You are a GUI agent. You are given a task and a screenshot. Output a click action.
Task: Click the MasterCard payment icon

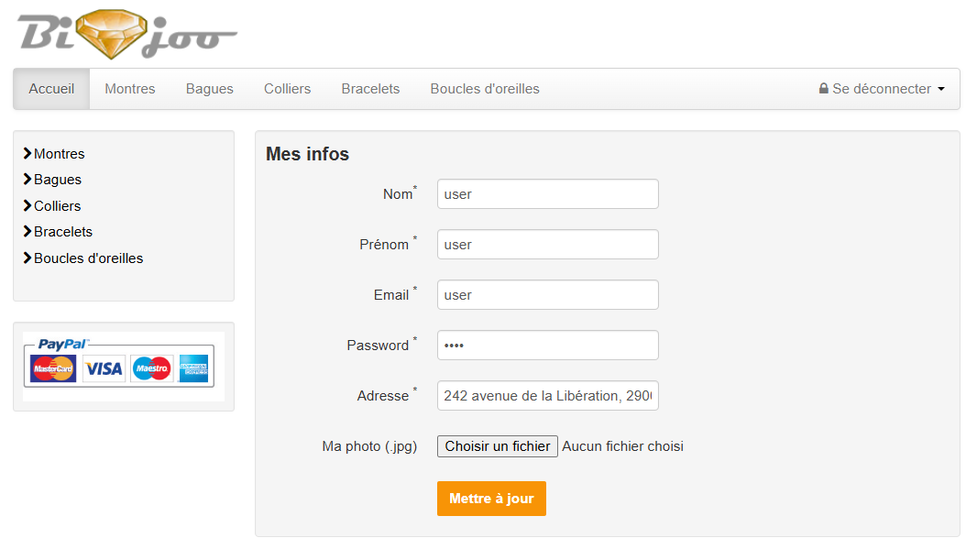coord(52,368)
